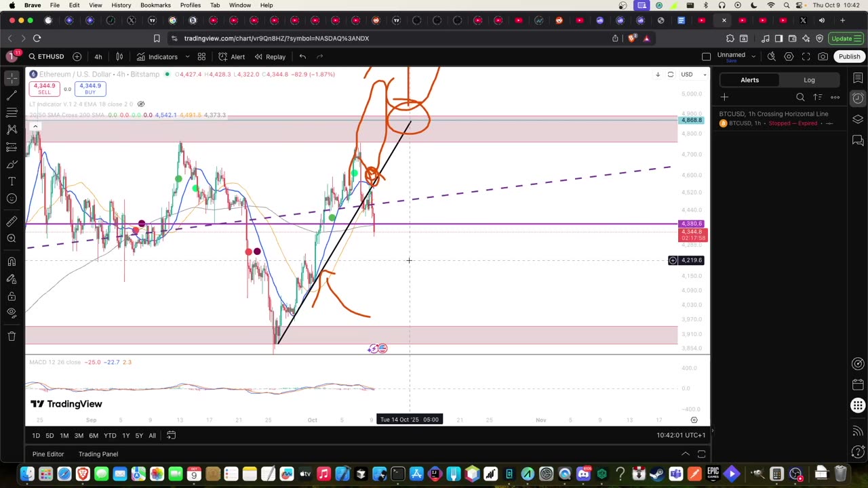This screenshot has width=868, height=488.
Task: Open the emoji icons tool
Action: coord(12,199)
